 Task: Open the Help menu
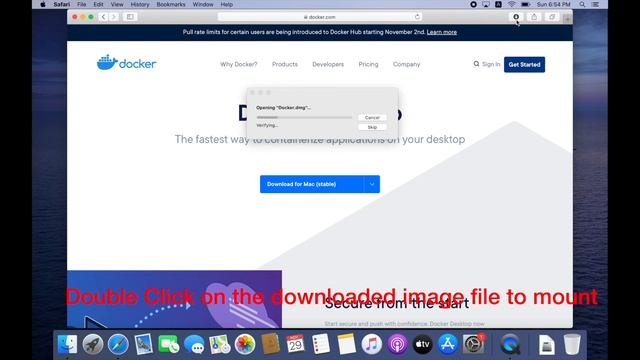[x=227, y=4]
